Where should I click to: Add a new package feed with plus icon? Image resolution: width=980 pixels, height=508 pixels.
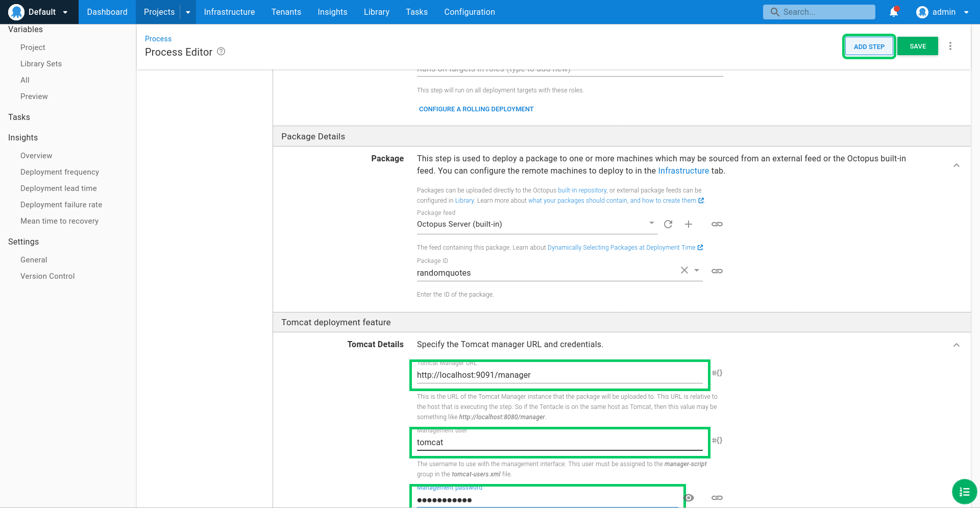click(689, 224)
